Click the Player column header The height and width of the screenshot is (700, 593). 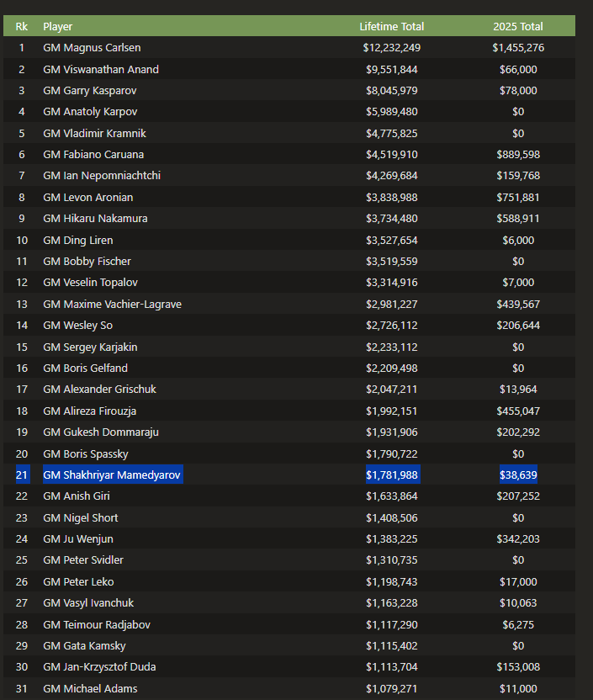[58, 26]
